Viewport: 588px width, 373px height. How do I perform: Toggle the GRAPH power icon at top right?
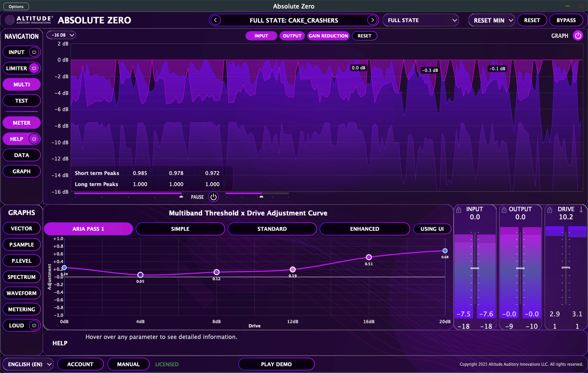(578, 36)
